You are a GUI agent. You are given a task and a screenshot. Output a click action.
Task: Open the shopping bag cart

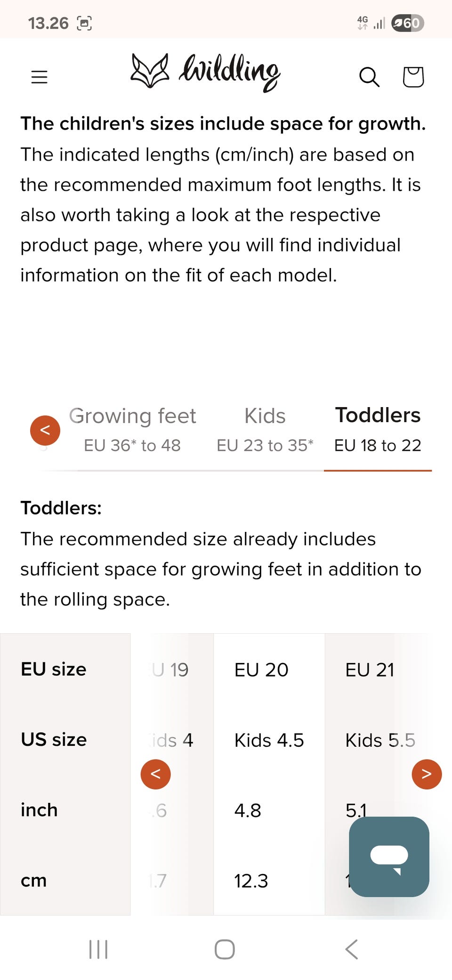[413, 77]
